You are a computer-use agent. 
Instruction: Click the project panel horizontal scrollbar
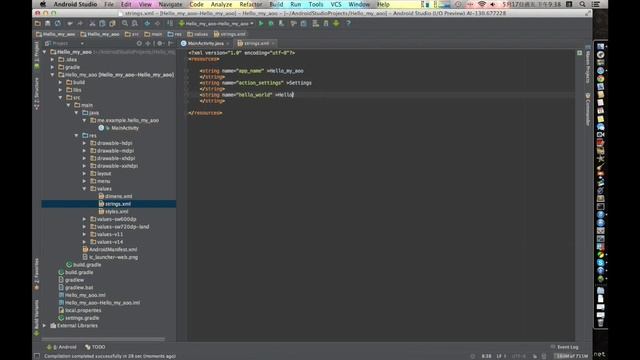pos(103,339)
